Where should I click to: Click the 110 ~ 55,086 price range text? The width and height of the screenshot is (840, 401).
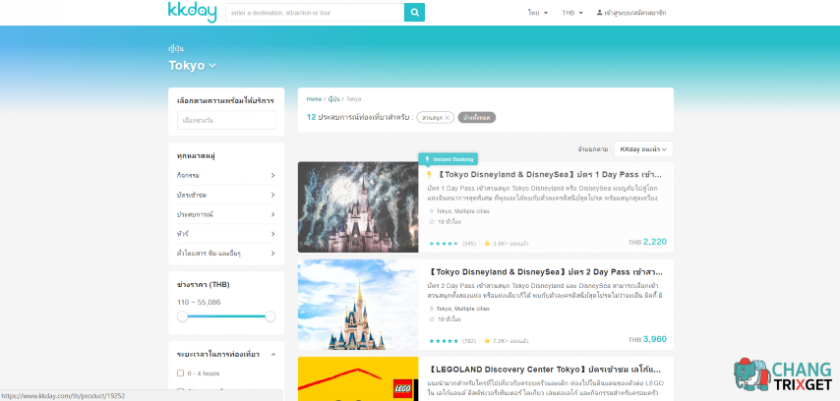[199, 302]
